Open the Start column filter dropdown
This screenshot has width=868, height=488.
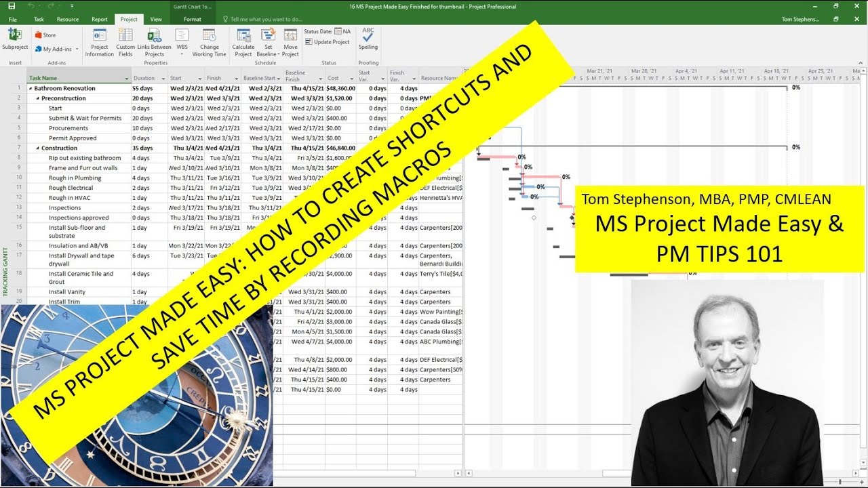[x=200, y=79]
